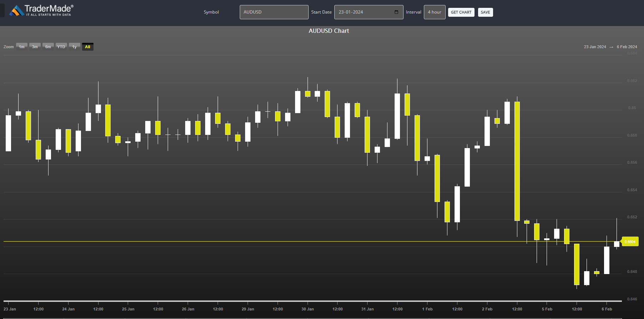This screenshot has height=319, width=644.
Task: Click the GET CHART button
Action: [x=461, y=12]
